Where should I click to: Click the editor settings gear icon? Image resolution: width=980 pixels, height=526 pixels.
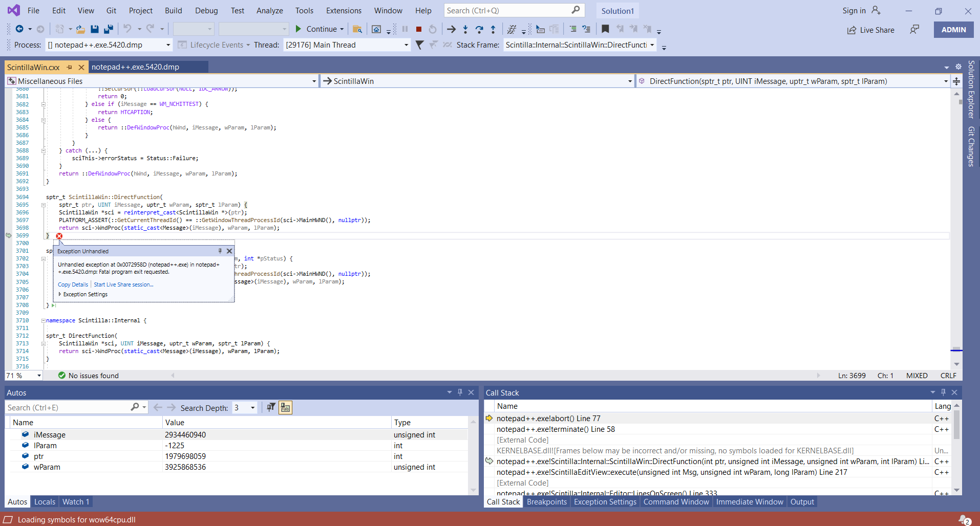click(x=958, y=67)
